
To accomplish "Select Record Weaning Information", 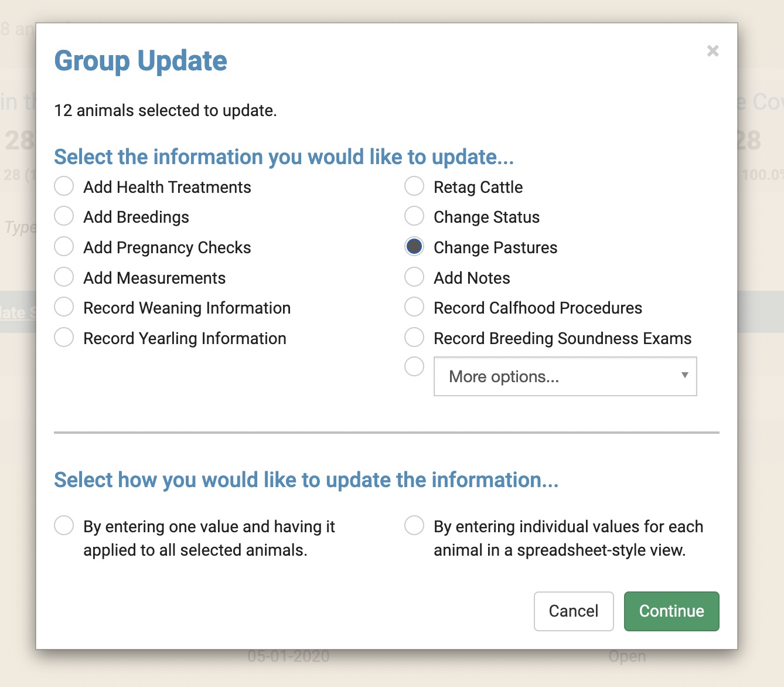I will [64, 307].
